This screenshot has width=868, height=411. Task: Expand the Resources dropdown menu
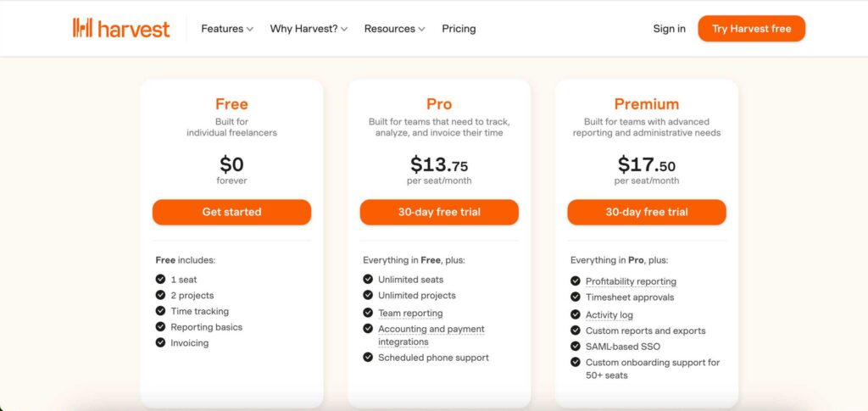click(395, 29)
